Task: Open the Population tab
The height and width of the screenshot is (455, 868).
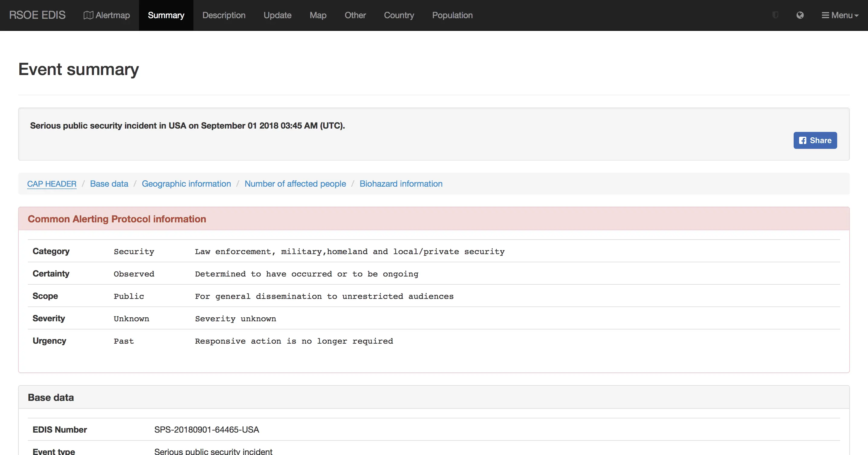Action: tap(452, 15)
